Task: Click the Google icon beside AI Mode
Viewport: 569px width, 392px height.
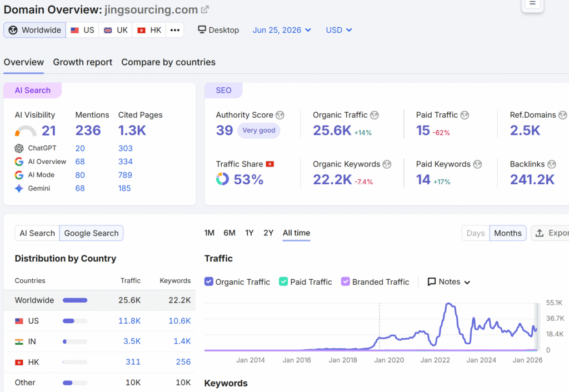Action: coord(19,175)
